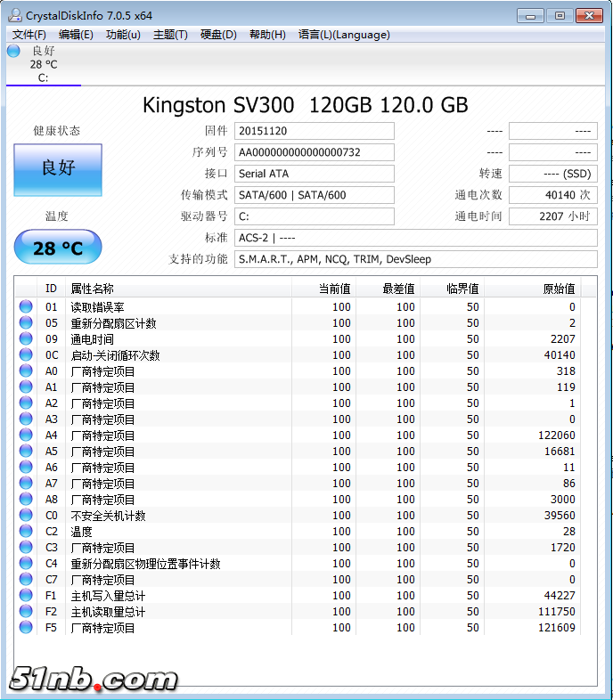Open the 语言(L)(Language) menu
This screenshot has height=700, width=613.
344,35
